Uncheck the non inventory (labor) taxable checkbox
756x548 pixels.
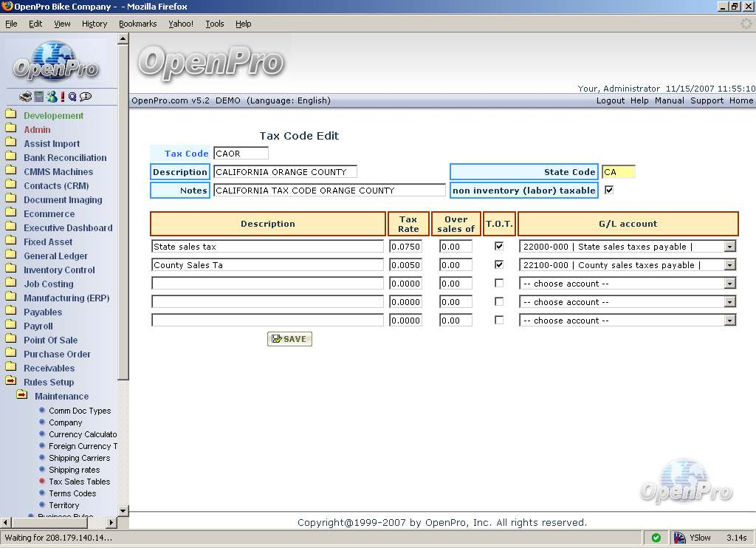[609, 190]
